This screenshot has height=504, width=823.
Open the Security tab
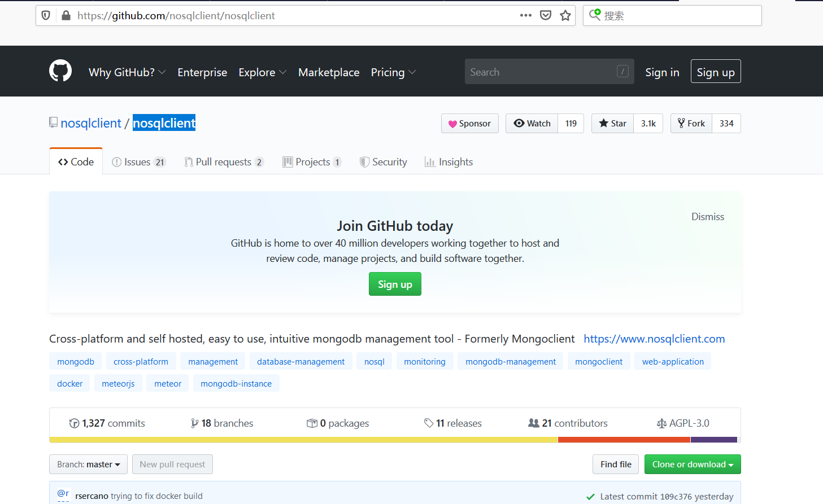[384, 162]
